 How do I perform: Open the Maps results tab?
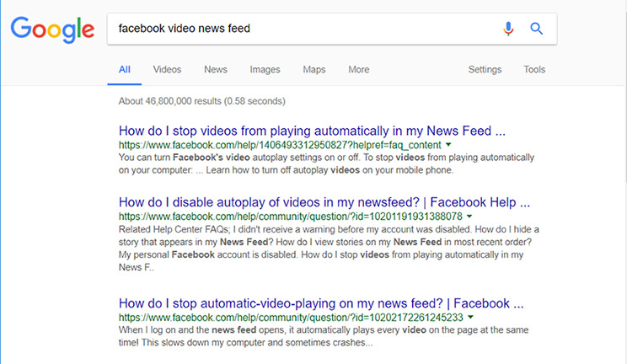coord(313,70)
